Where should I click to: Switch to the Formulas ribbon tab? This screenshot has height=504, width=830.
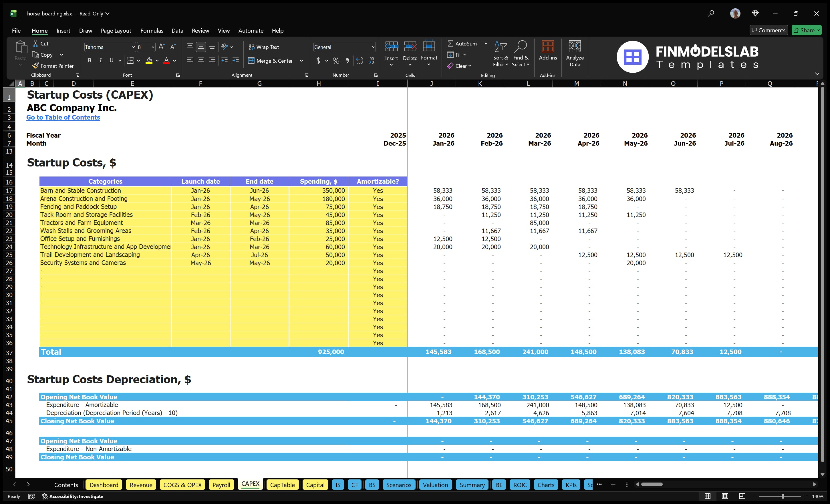coord(152,31)
